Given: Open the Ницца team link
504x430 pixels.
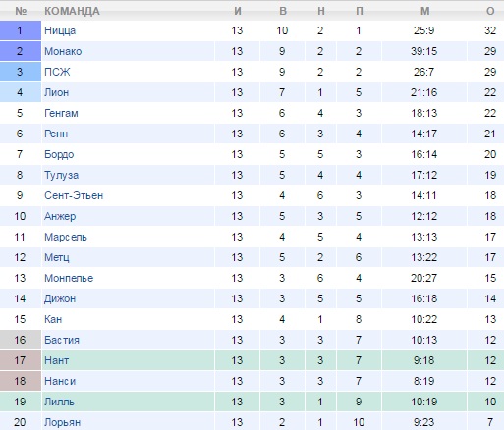Looking at the screenshot, I should tap(60, 30).
